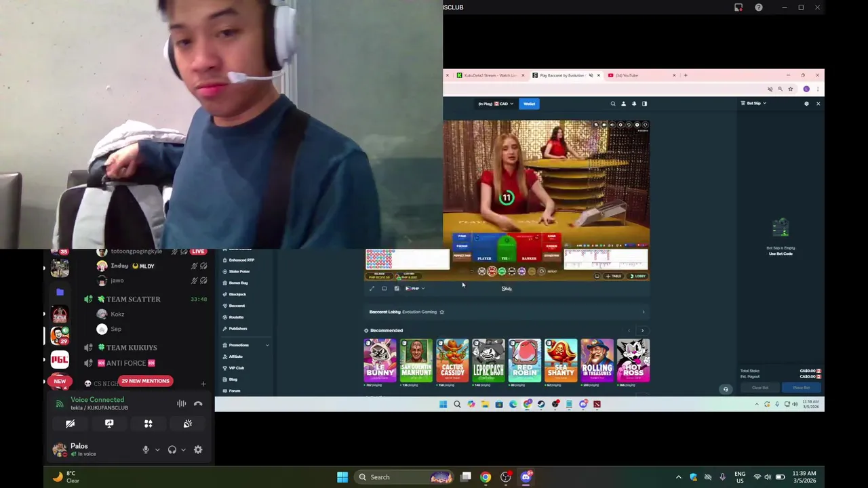Image resolution: width=868 pixels, height=488 pixels.
Task: Open Bet Slip settings gear
Action: 806,104
